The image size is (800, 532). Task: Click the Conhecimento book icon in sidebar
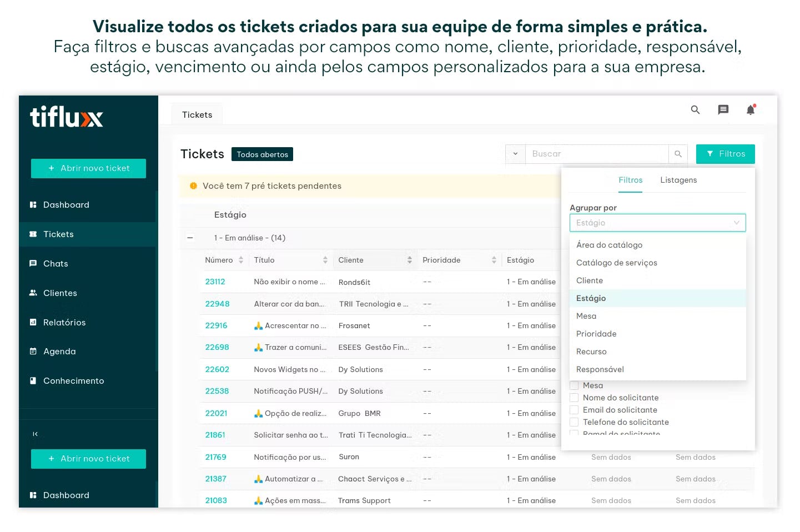tap(33, 381)
